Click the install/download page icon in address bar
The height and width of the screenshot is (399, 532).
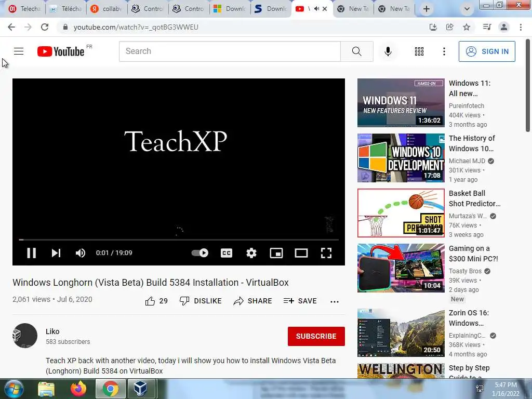click(x=433, y=27)
